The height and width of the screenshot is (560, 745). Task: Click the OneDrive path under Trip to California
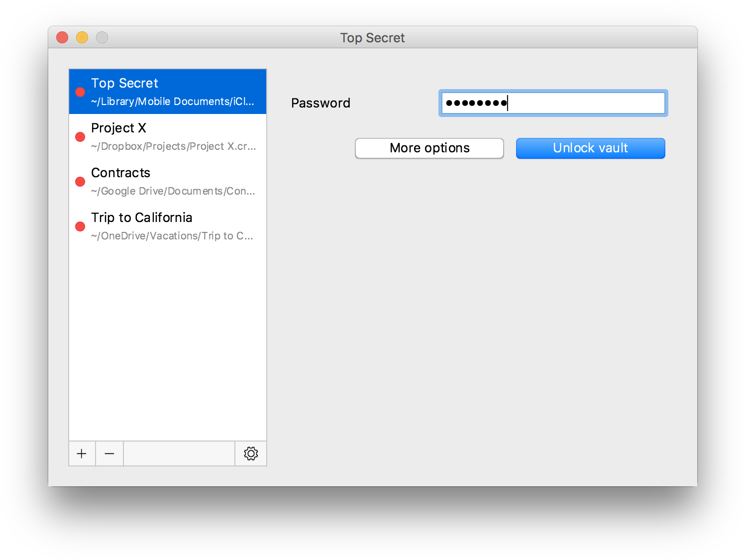tap(172, 236)
